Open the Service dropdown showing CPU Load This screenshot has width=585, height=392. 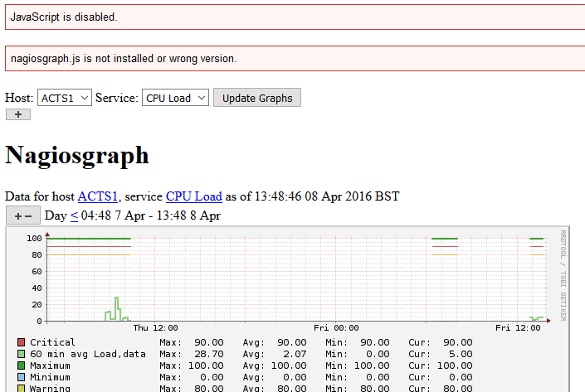(177, 98)
